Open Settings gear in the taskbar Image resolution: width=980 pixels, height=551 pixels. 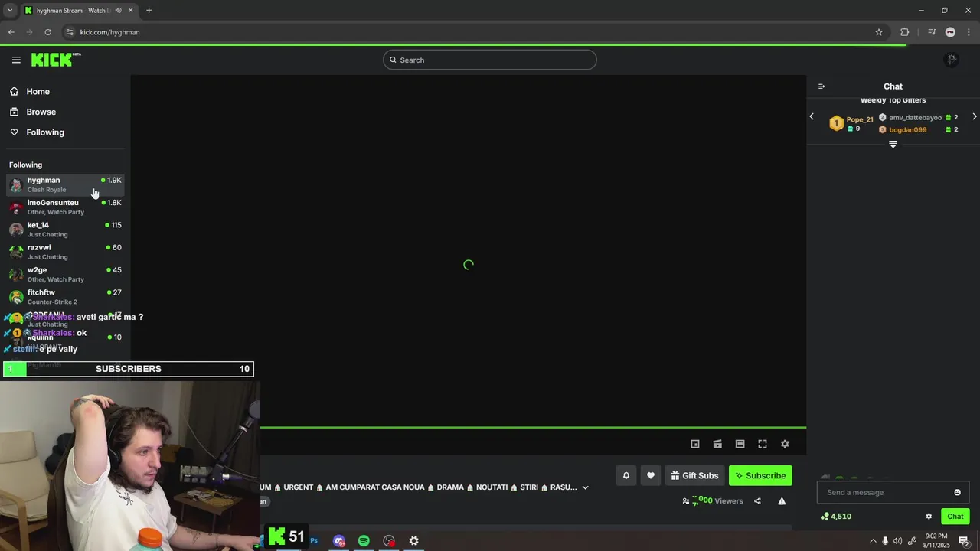coord(413,541)
